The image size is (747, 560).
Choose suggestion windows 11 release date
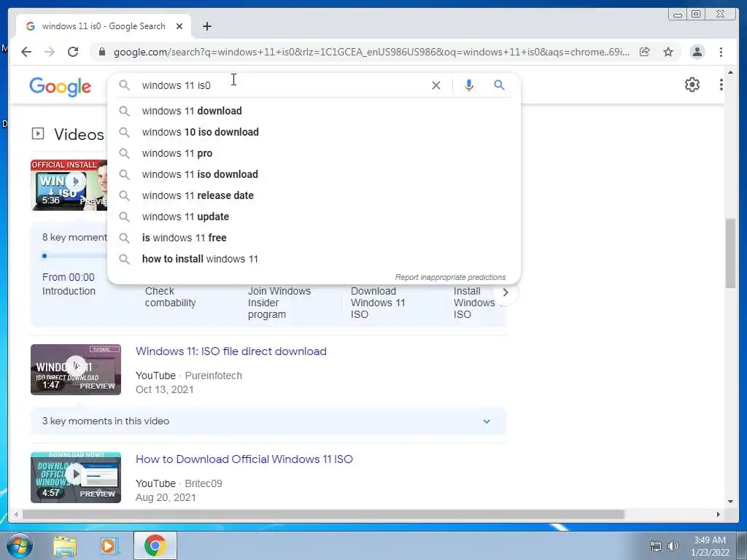tap(314, 195)
